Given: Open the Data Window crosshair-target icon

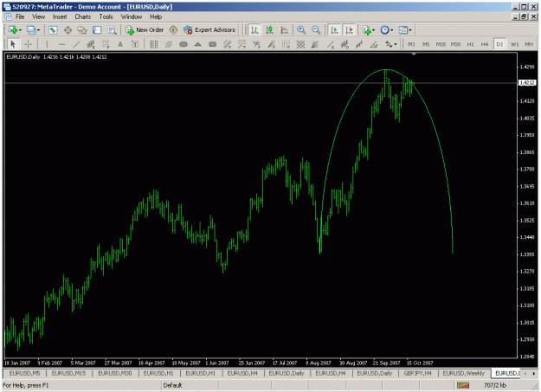Looking at the screenshot, I should [x=68, y=30].
